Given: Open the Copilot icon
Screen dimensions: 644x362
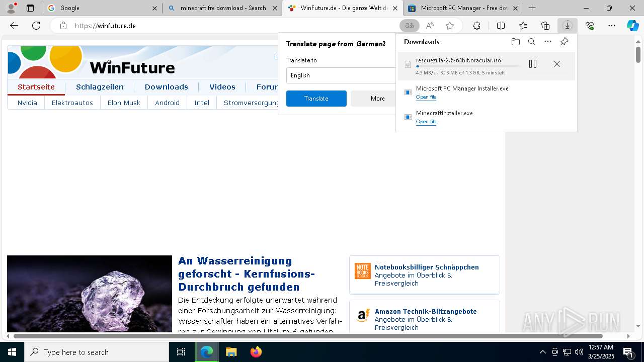Looking at the screenshot, I should point(632,26).
